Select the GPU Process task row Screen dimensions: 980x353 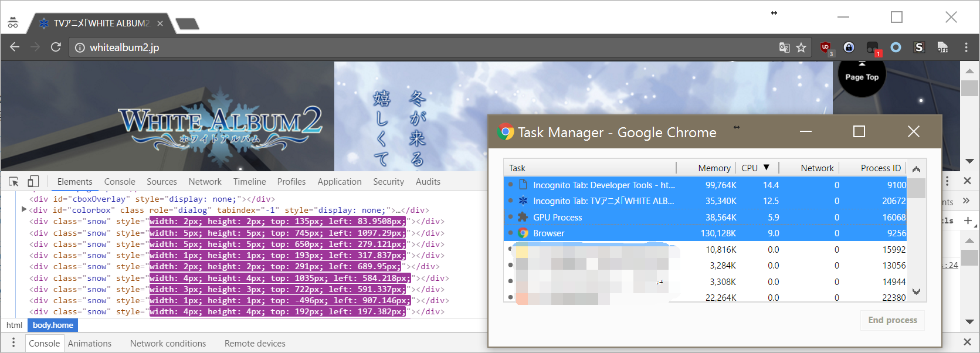point(706,217)
